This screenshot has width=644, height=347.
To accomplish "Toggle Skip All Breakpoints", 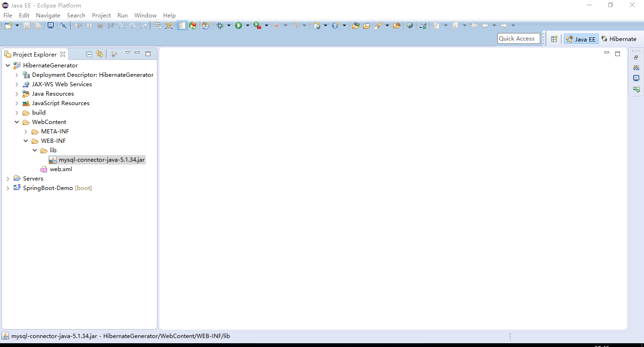I will click(x=64, y=25).
